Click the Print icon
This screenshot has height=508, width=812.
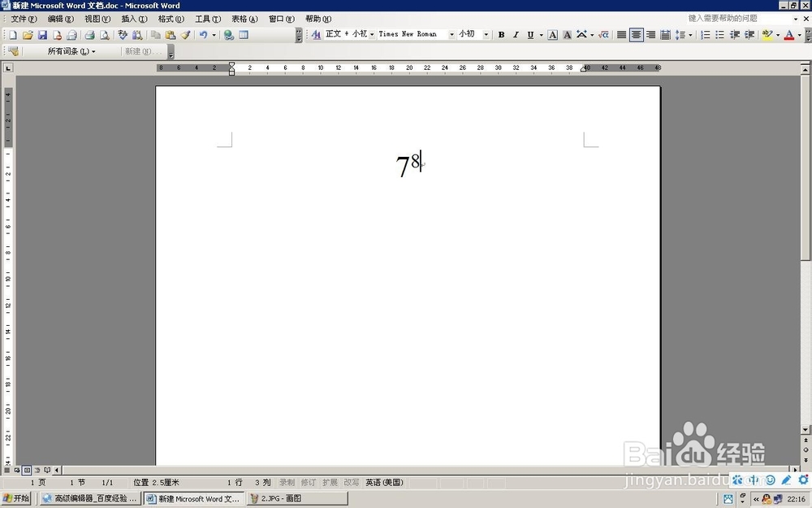pos(89,35)
